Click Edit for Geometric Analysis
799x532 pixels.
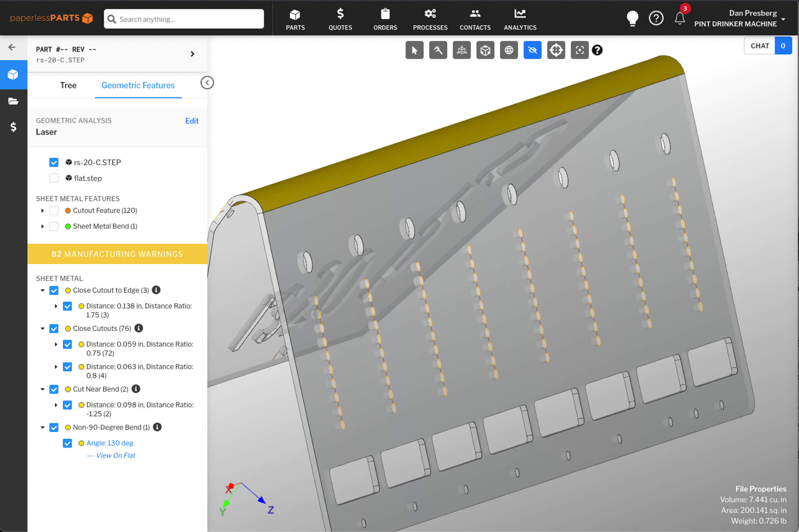pos(192,121)
